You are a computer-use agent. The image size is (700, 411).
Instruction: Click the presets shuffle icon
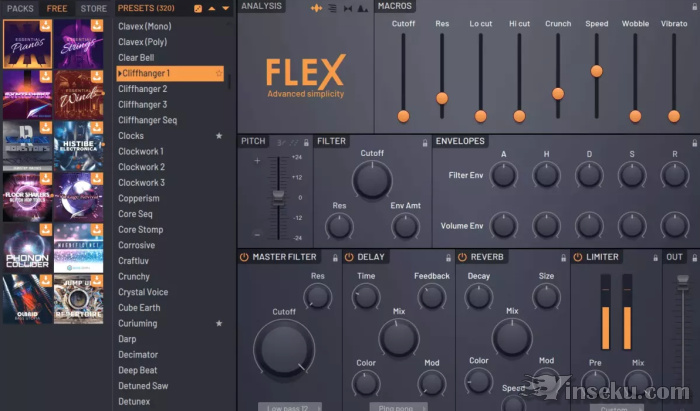click(x=198, y=8)
